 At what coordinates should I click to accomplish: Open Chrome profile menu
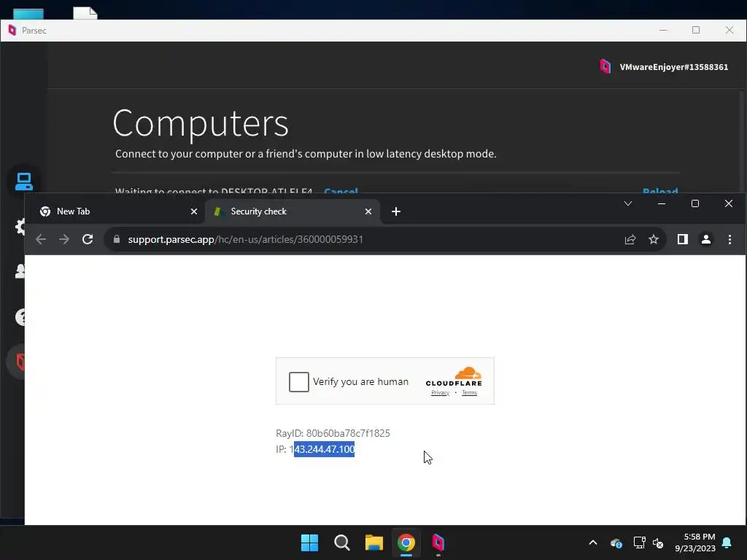706,239
